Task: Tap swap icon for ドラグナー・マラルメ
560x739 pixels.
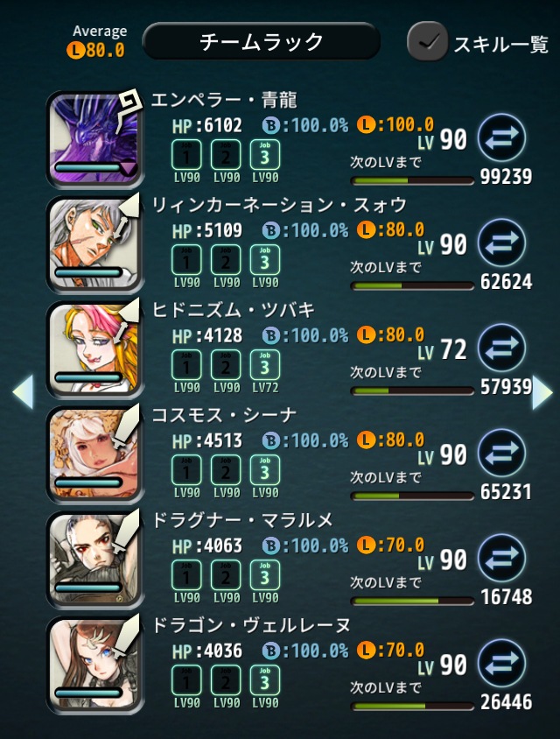Action: [502, 558]
